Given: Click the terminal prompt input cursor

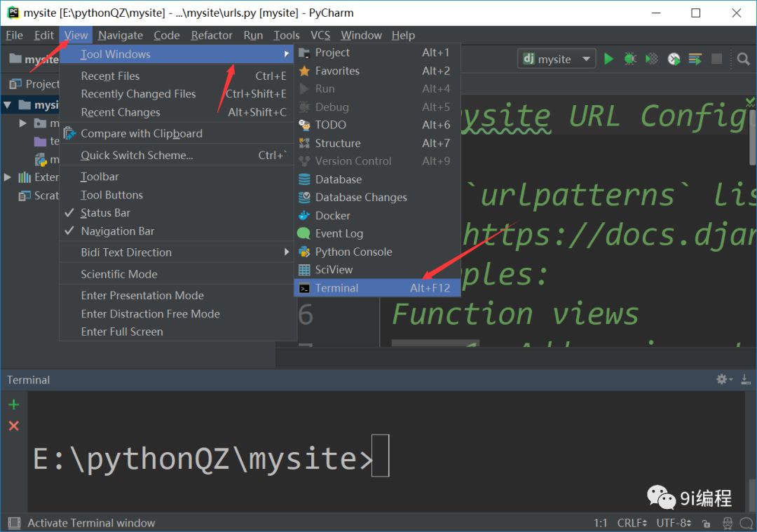Looking at the screenshot, I should tap(381, 456).
